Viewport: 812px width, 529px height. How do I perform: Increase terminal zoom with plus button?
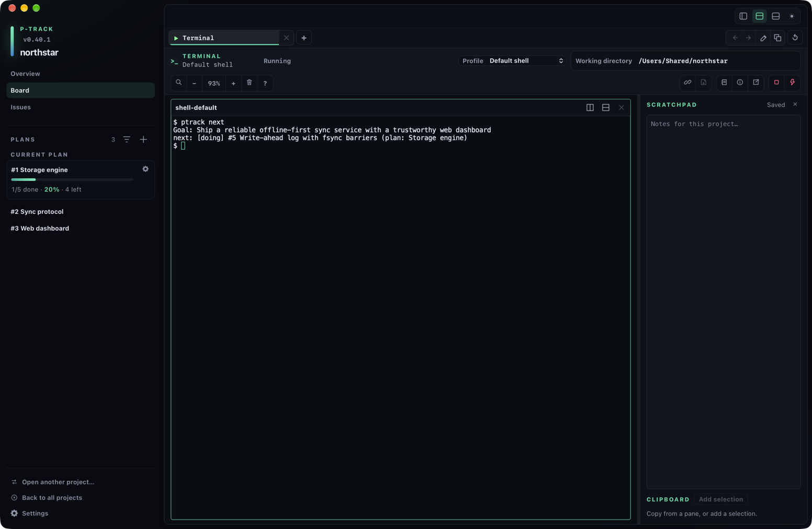(x=233, y=83)
